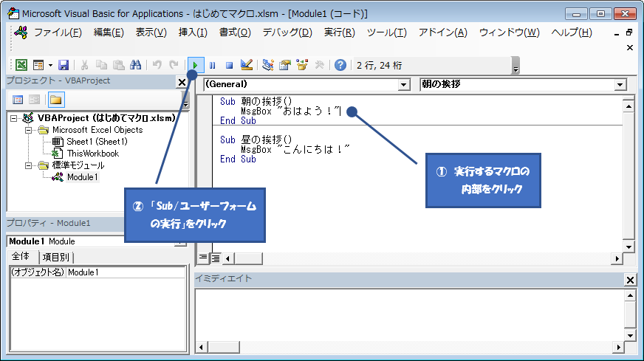
Task: Open the ヘルプ(H) menu
Action: (572, 32)
